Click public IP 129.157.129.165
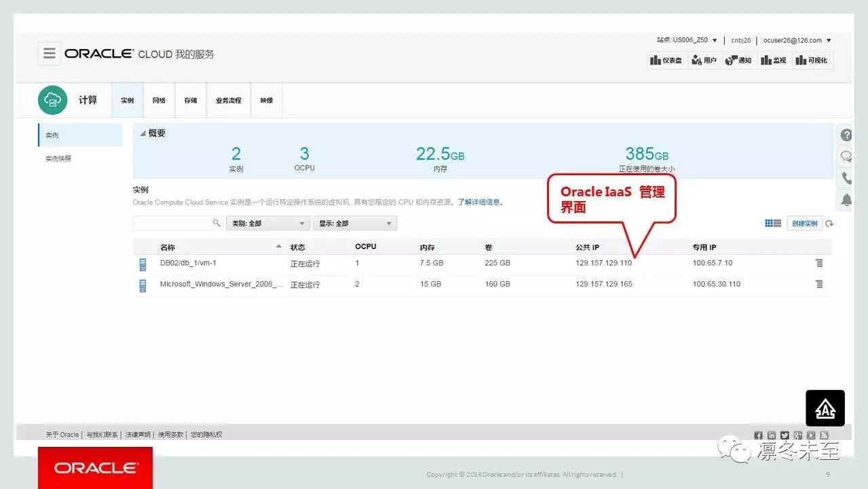Screen dimensions: 868x489 pyautogui.click(x=604, y=284)
